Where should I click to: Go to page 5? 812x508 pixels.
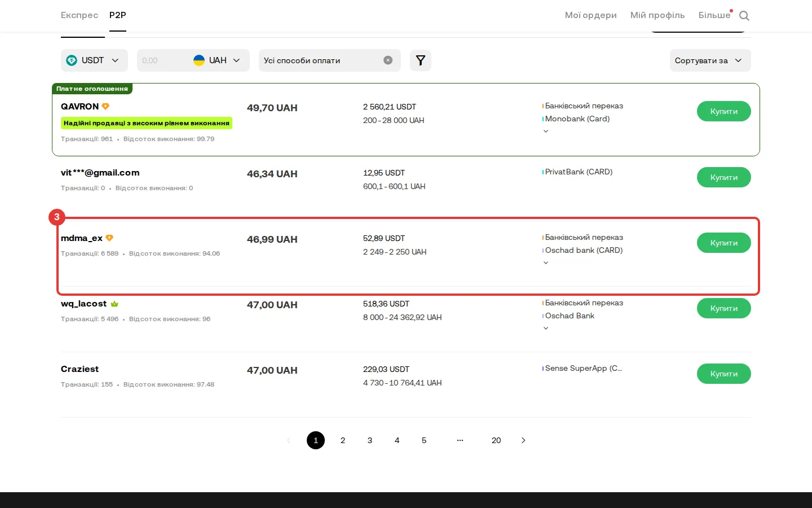[x=424, y=440]
